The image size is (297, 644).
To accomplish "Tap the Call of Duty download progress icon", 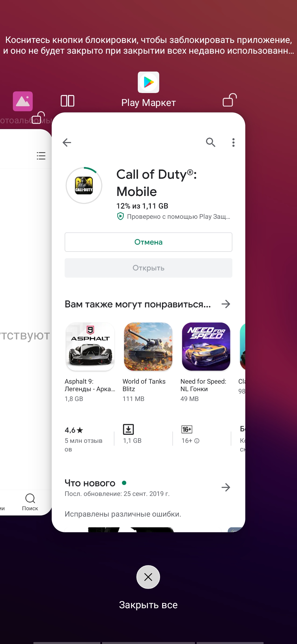I will pos(84,185).
